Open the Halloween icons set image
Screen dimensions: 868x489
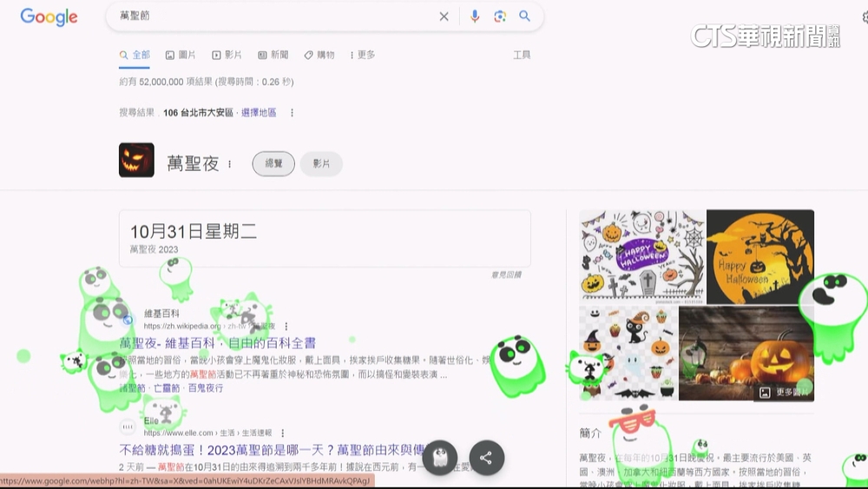click(628, 353)
